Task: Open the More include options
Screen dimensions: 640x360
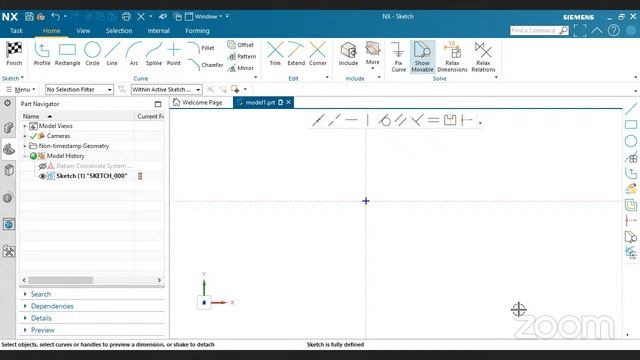Action: point(372,55)
